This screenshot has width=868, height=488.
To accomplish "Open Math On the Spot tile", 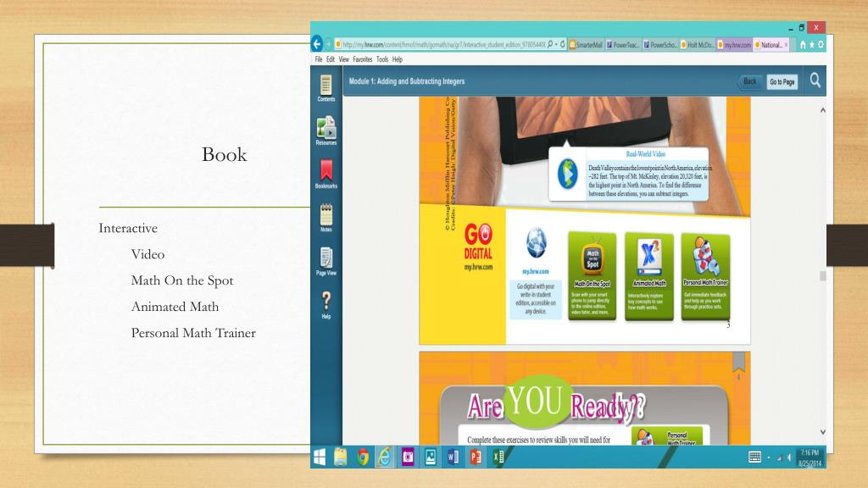I will point(592,275).
